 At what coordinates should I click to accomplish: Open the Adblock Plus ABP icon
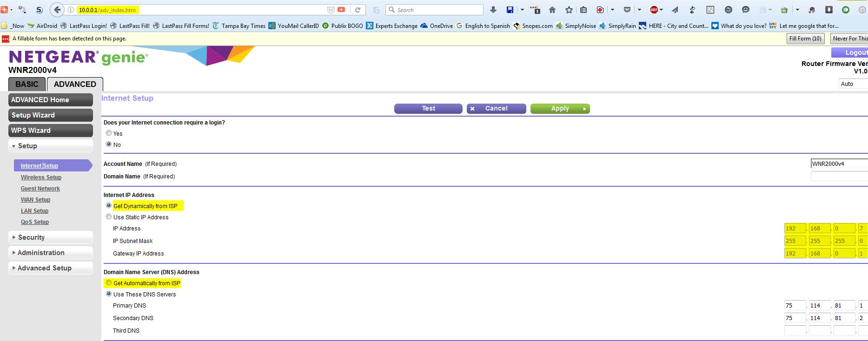[654, 10]
